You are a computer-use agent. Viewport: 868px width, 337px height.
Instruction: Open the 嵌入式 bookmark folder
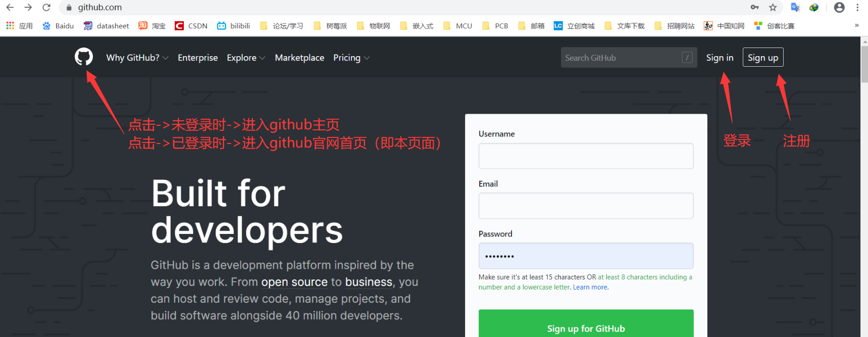[x=417, y=26]
